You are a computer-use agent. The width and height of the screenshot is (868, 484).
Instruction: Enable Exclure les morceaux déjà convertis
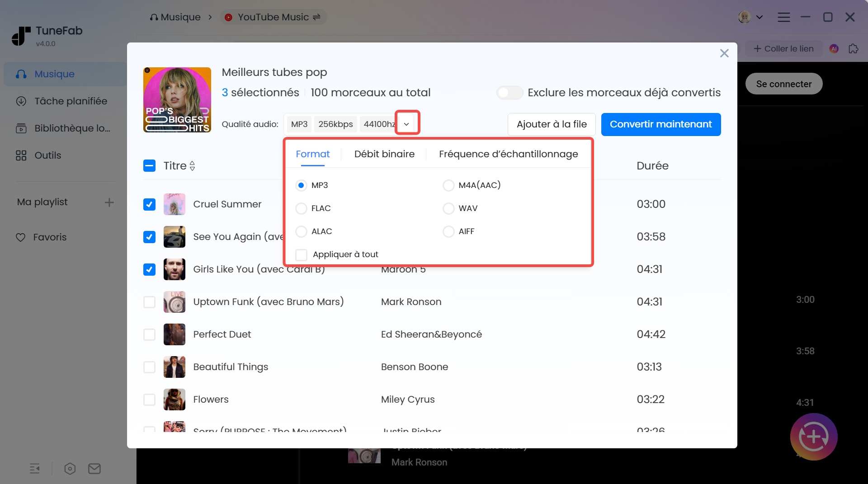pyautogui.click(x=509, y=92)
